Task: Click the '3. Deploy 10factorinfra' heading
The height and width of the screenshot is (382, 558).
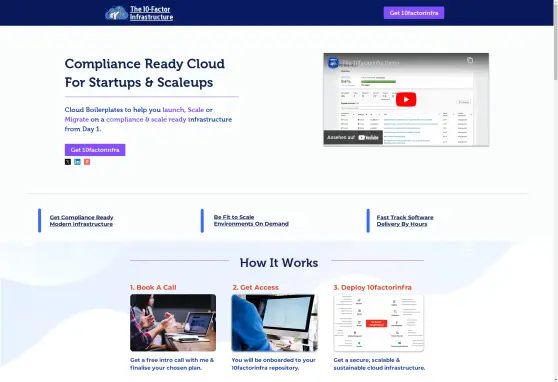Action: pyautogui.click(x=372, y=287)
